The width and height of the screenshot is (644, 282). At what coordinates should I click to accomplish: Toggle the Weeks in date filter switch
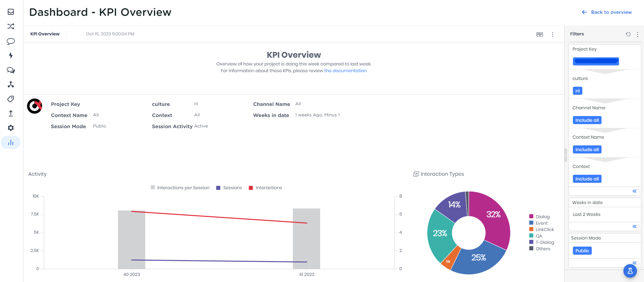coord(636,227)
